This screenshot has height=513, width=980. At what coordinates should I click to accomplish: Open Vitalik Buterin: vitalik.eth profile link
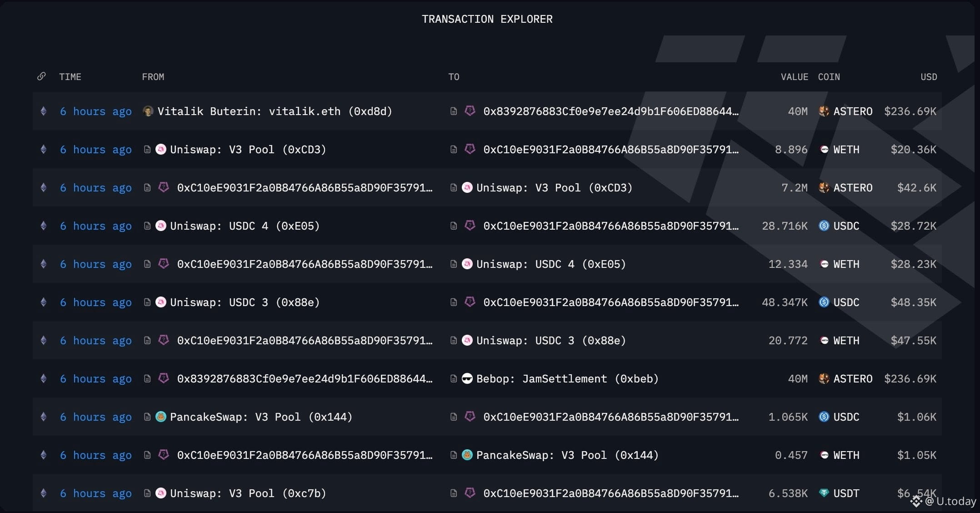click(x=275, y=111)
